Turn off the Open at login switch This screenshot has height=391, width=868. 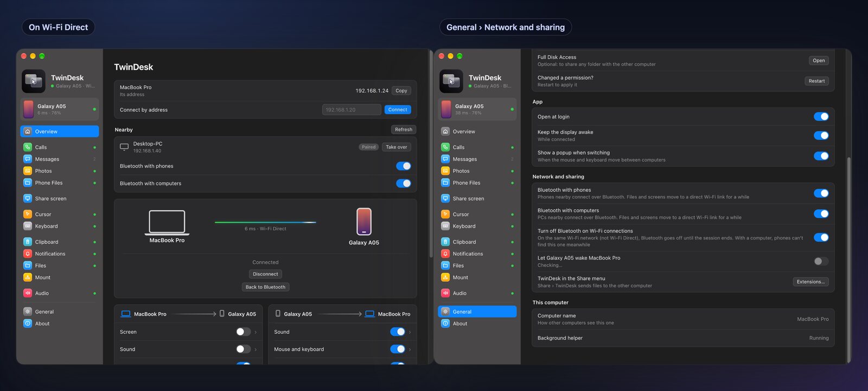(821, 117)
